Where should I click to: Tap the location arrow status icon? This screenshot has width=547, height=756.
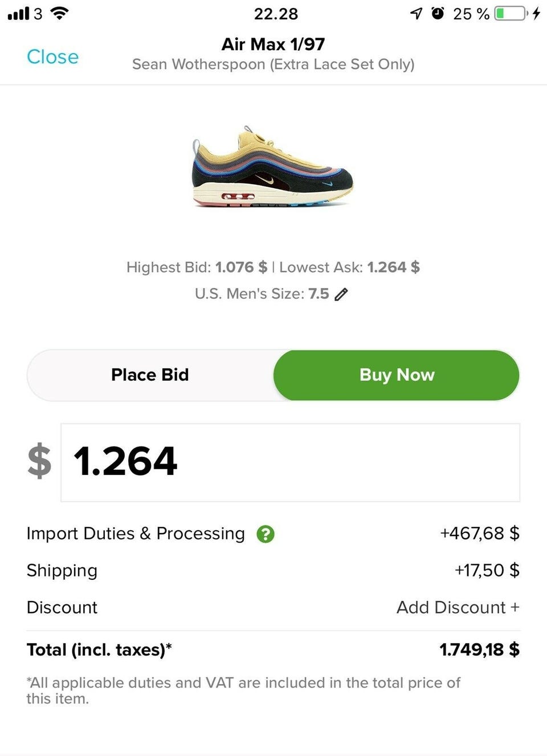pyautogui.click(x=417, y=14)
